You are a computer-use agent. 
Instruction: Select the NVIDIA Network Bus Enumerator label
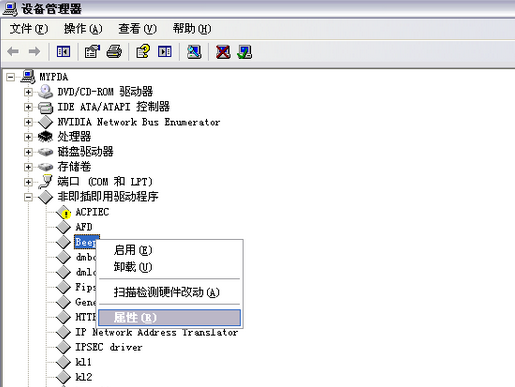[139, 122]
